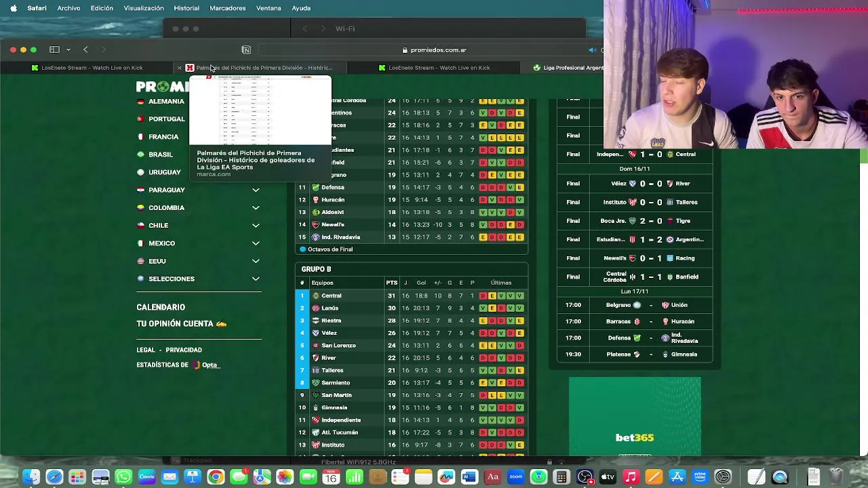Open the Boca Jrs. 2 - 0 Tigre match
The image size is (868, 488).
coord(635,221)
